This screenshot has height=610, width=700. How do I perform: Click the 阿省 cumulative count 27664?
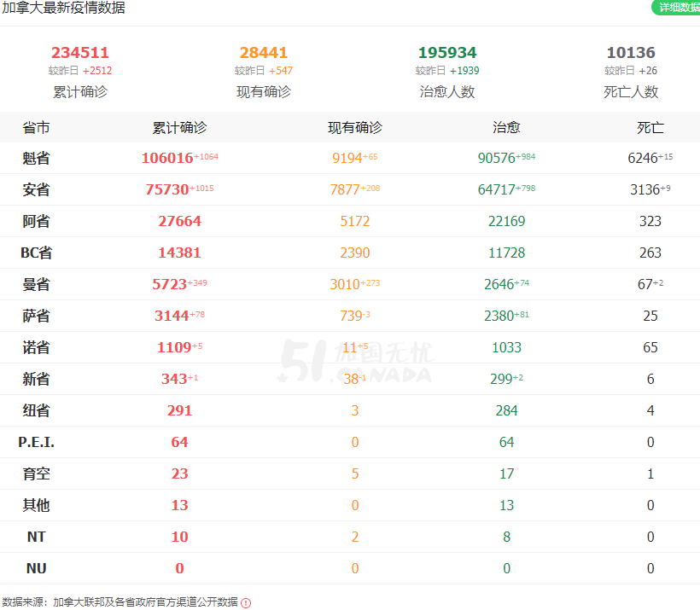pyautogui.click(x=179, y=221)
